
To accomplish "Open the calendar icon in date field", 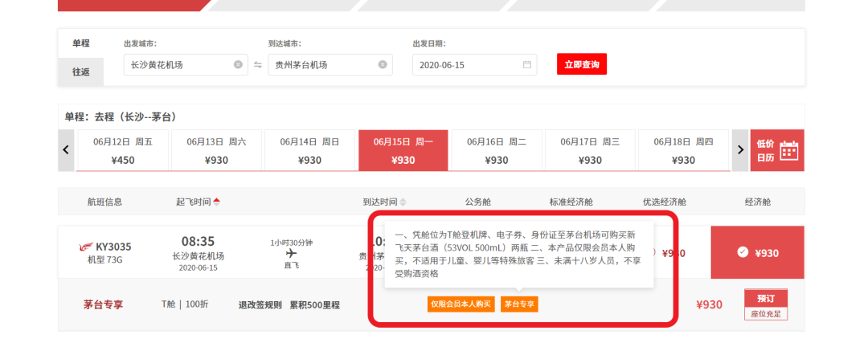I will point(527,65).
